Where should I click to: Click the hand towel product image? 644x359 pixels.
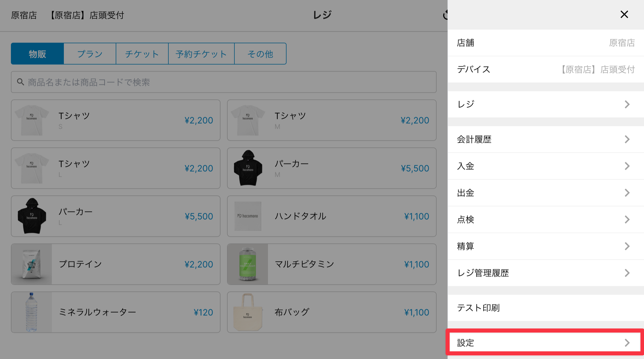[x=248, y=216]
